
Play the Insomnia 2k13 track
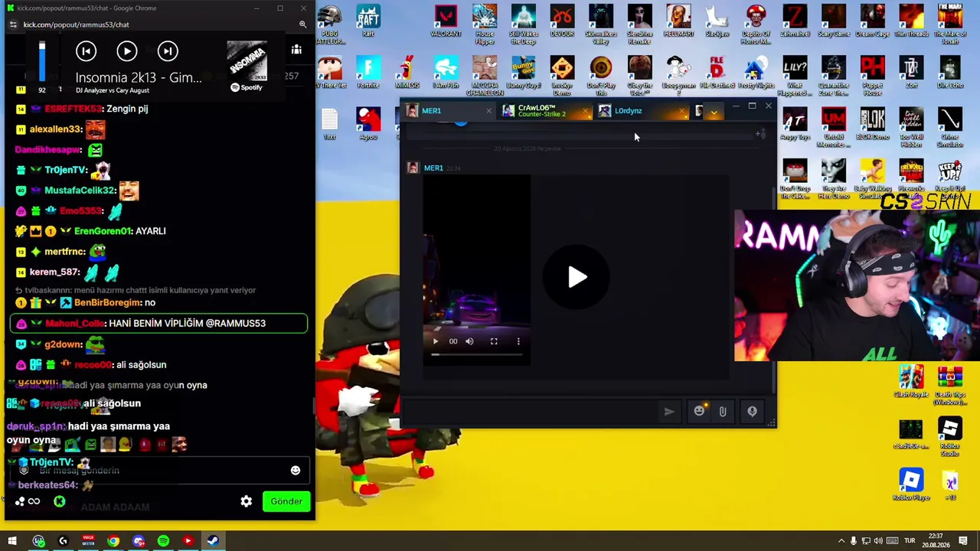coord(127,51)
